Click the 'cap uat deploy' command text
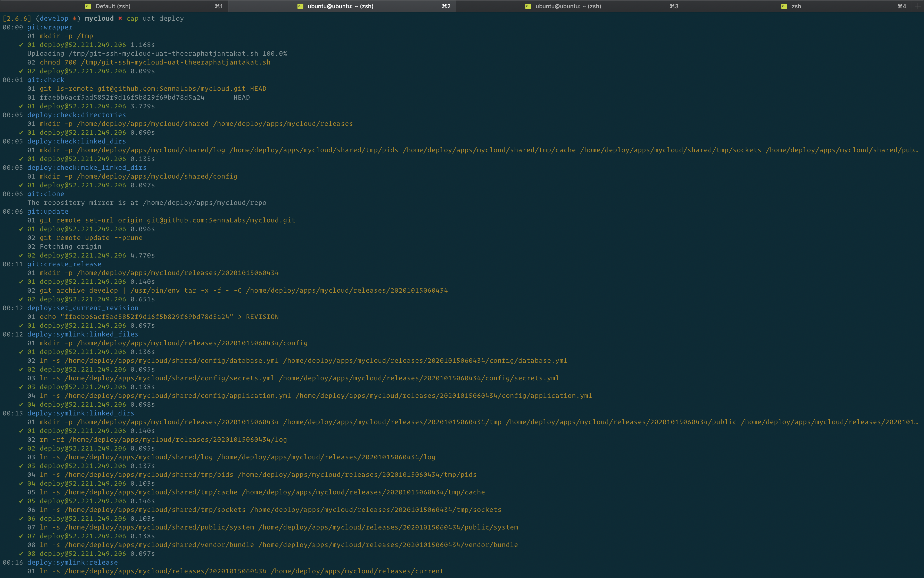This screenshot has height=578, width=924. pyautogui.click(x=155, y=18)
